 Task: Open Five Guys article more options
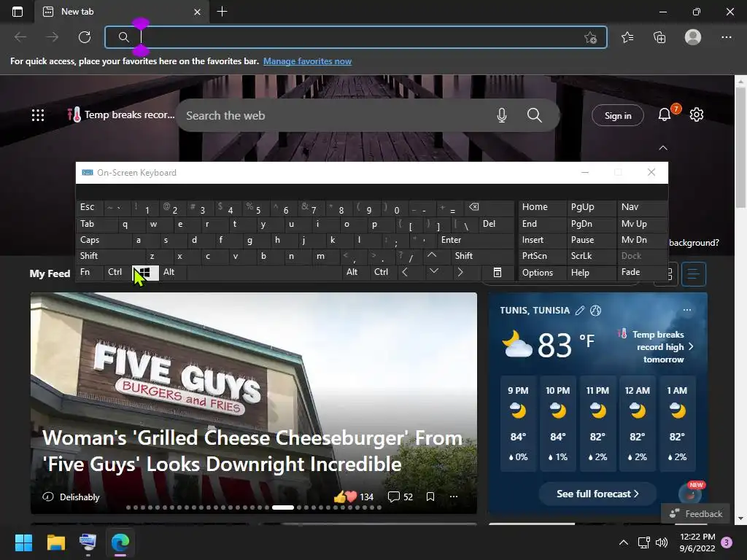(x=454, y=497)
